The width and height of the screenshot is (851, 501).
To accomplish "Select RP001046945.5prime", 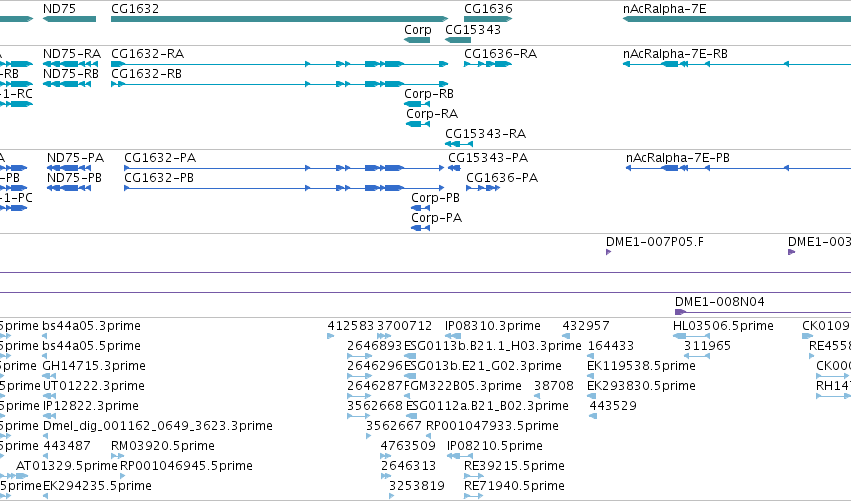I will [123, 476].
